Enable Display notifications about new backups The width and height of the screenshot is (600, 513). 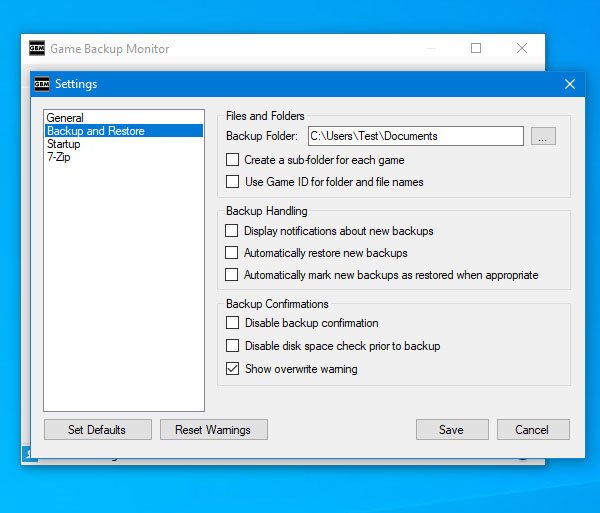click(232, 231)
